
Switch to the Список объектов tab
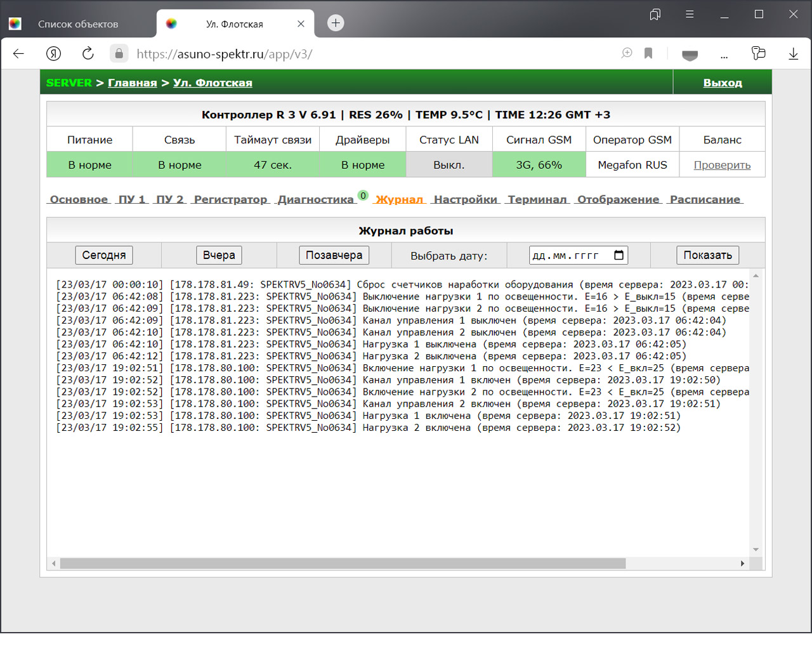click(77, 24)
